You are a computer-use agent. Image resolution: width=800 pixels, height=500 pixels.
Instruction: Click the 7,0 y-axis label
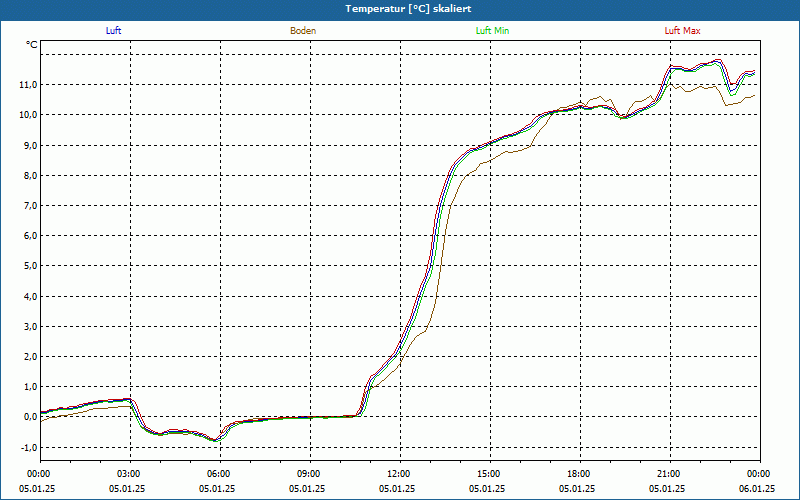tap(30, 206)
